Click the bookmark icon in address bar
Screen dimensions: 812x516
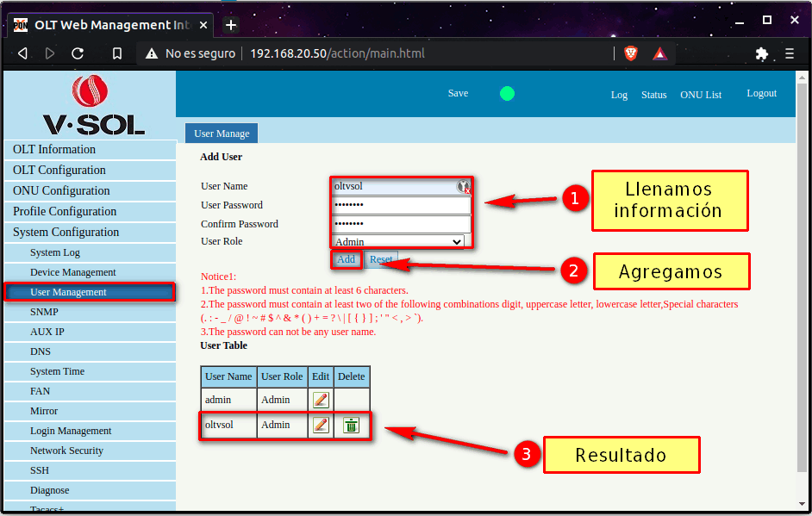click(117, 53)
